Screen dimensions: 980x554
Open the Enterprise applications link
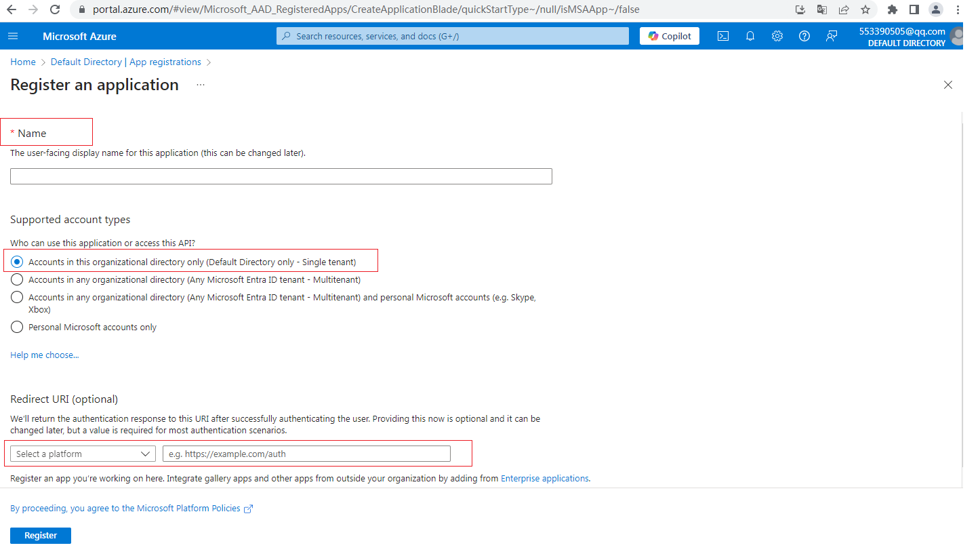tap(545, 478)
